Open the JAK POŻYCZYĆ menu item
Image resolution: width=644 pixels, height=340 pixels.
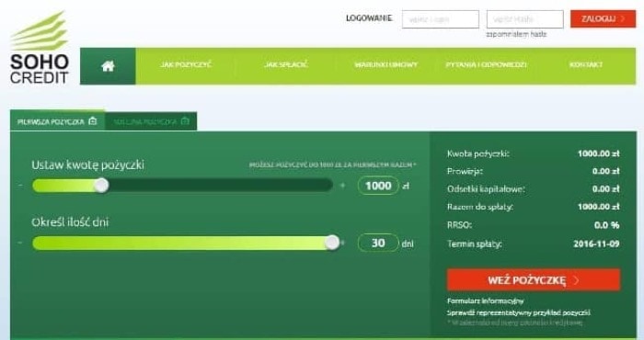tap(186, 65)
